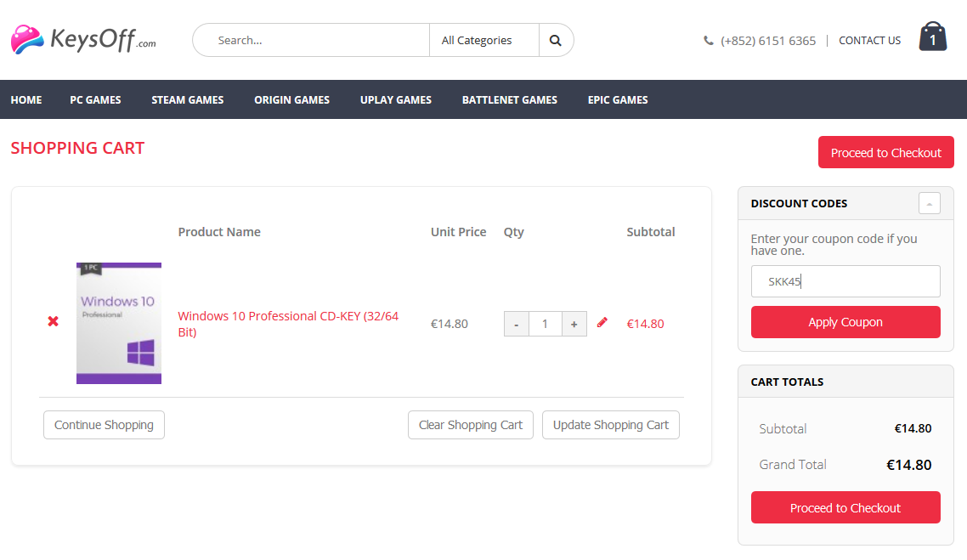Click the unit price €14.80 value

coord(449,324)
